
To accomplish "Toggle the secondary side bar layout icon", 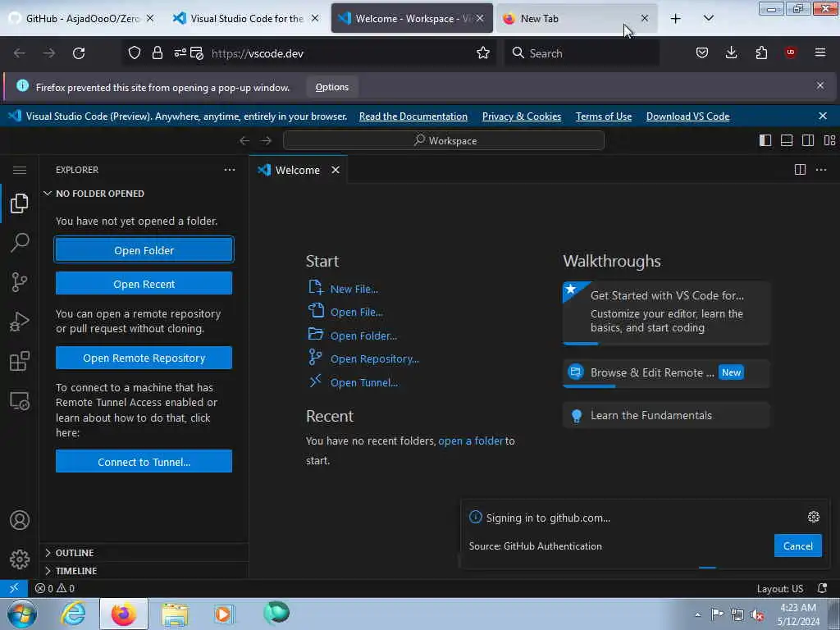I will tap(808, 140).
